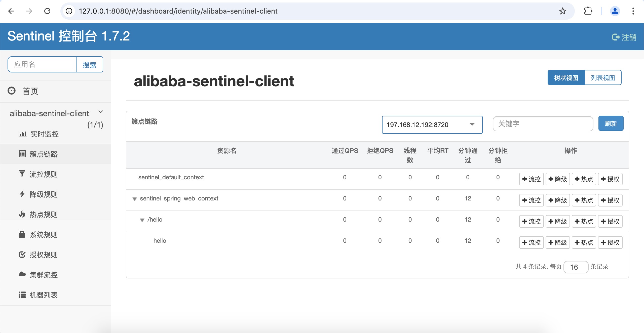Image resolution: width=644 pixels, height=333 pixels.
Task: Click the dashboard icon next to 首页
Action: pos(12,91)
